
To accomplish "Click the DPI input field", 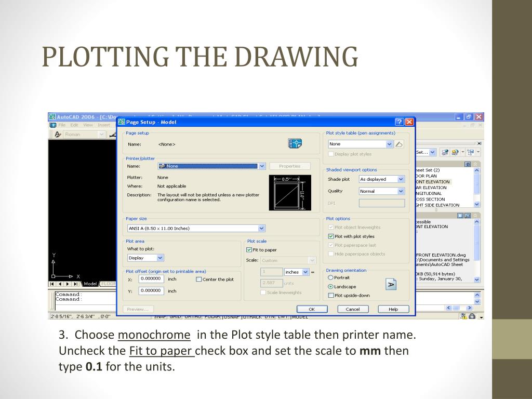I will 382,203.
